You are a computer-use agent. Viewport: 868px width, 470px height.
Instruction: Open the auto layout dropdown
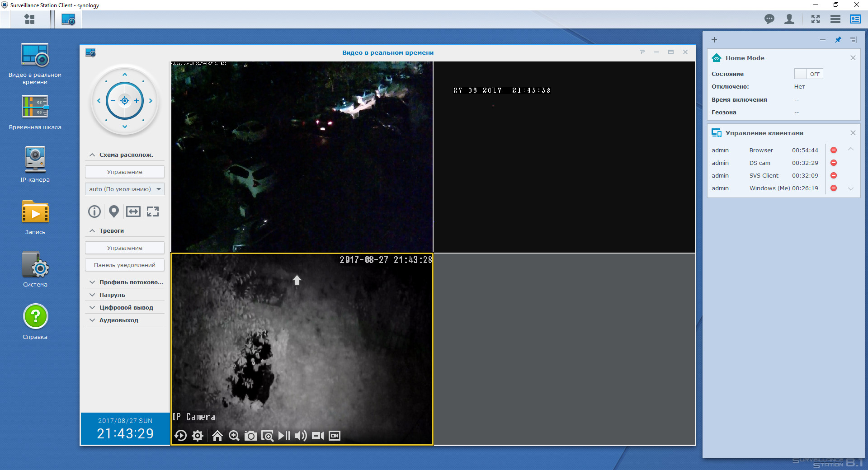pyautogui.click(x=125, y=189)
